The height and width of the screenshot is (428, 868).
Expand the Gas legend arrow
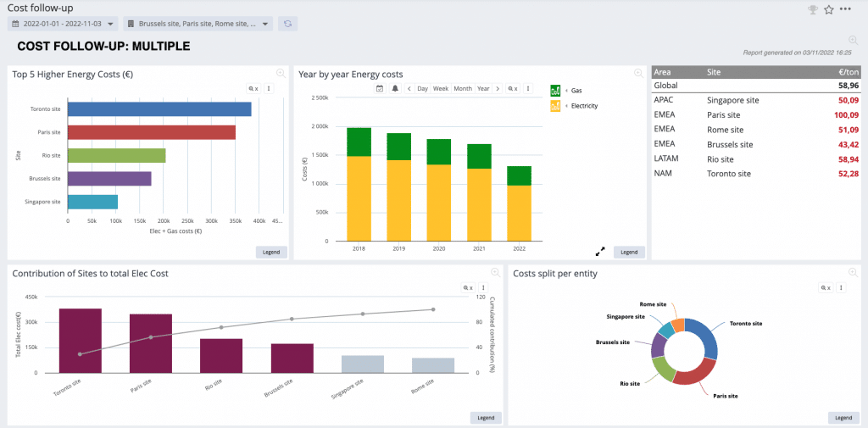tap(566, 90)
